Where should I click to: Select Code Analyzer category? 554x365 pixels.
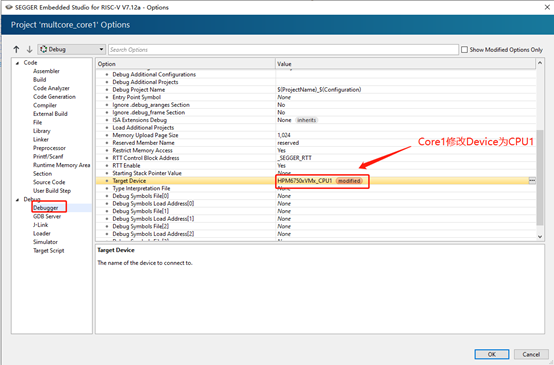(x=51, y=88)
